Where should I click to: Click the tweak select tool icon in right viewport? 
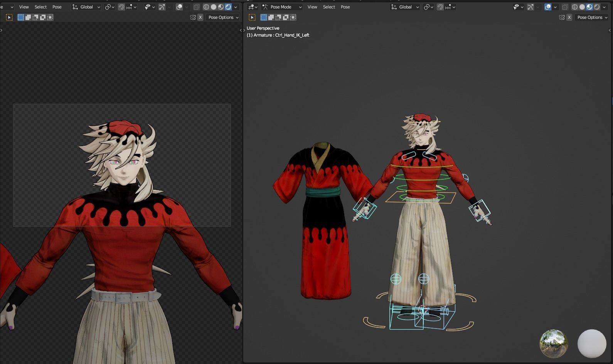(x=252, y=17)
